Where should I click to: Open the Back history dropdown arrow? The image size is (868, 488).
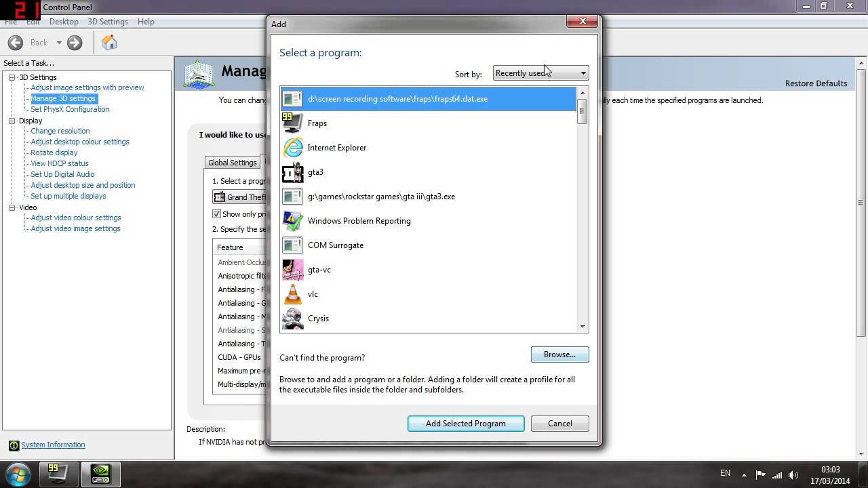tap(59, 43)
